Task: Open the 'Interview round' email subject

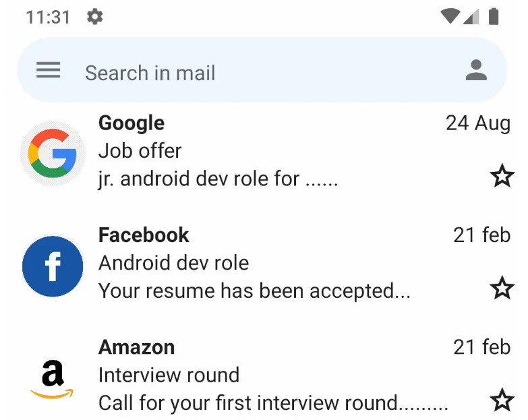Action: coord(169,375)
